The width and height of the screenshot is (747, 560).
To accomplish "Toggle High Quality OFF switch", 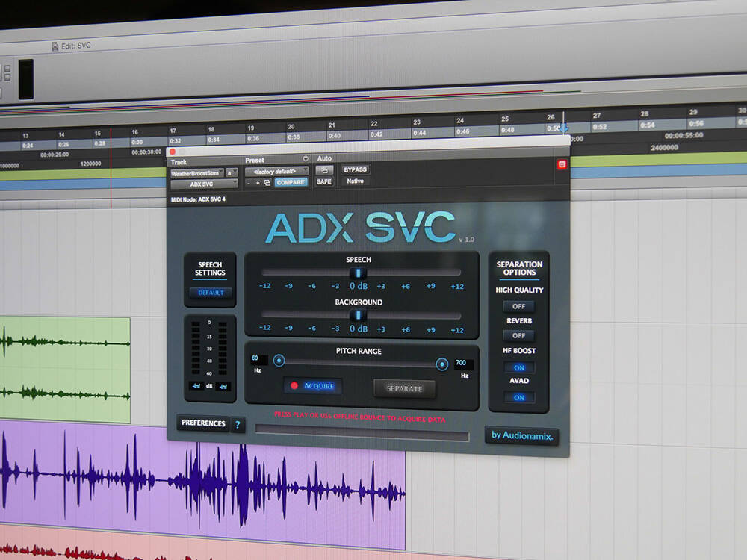I will pos(519,306).
